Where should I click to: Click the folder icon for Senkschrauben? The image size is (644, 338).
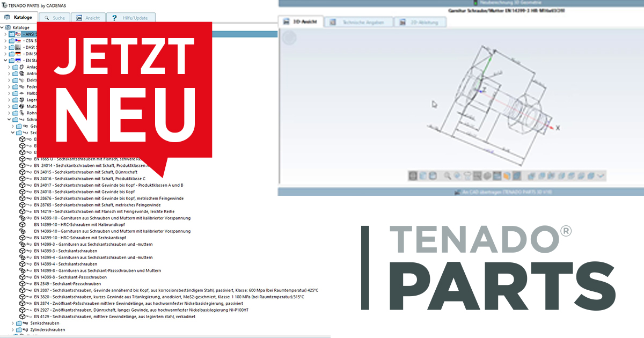pos(19,323)
